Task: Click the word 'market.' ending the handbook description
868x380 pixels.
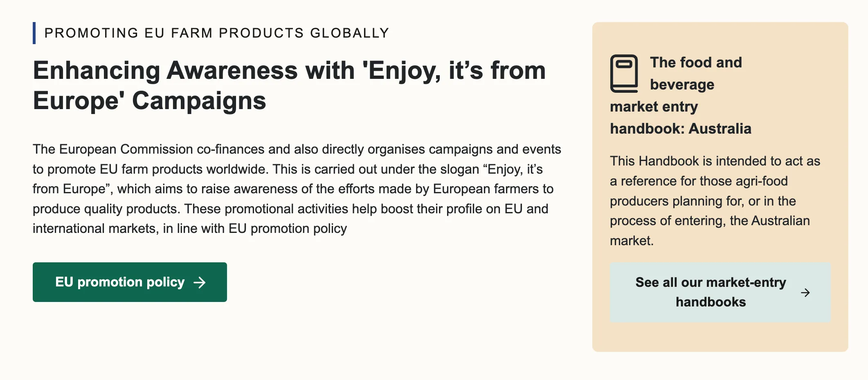Action: tap(632, 241)
